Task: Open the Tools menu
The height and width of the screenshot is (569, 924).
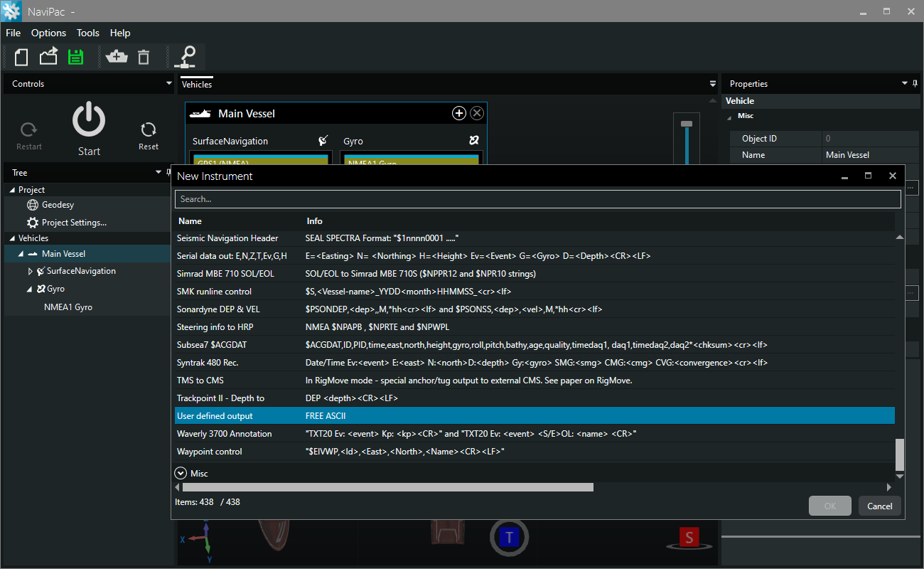Action: 88,33
